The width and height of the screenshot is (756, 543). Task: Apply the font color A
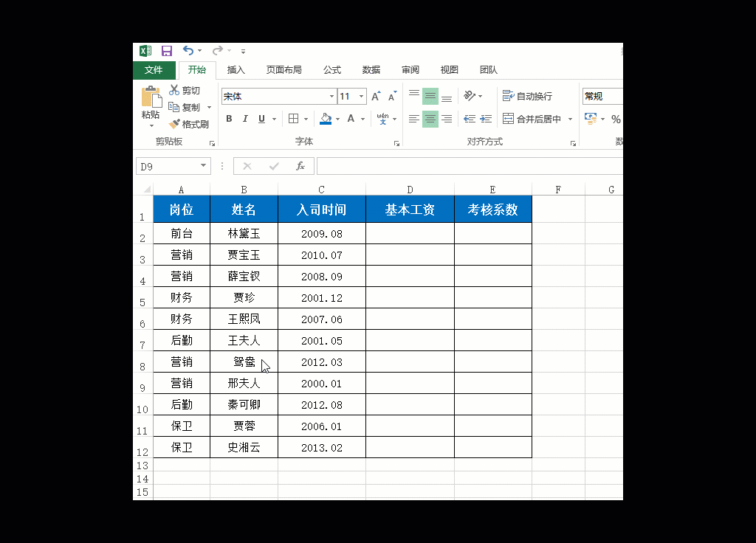(x=351, y=119)
